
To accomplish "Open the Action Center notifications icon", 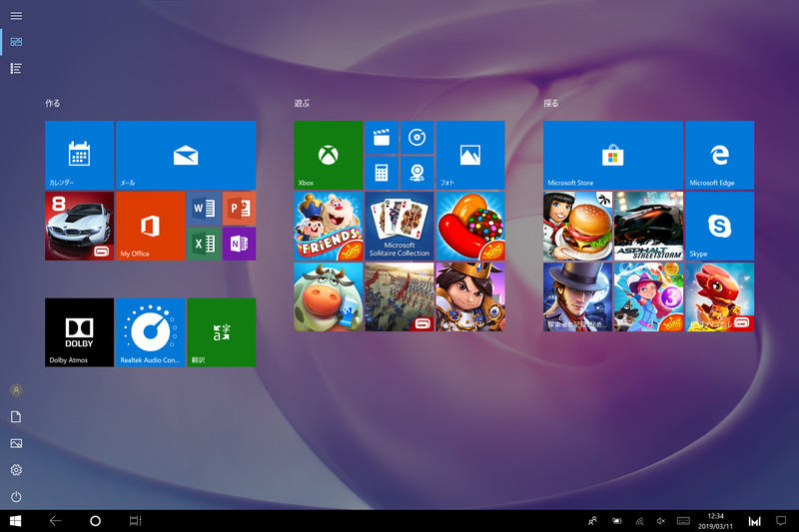I will 781,521.
